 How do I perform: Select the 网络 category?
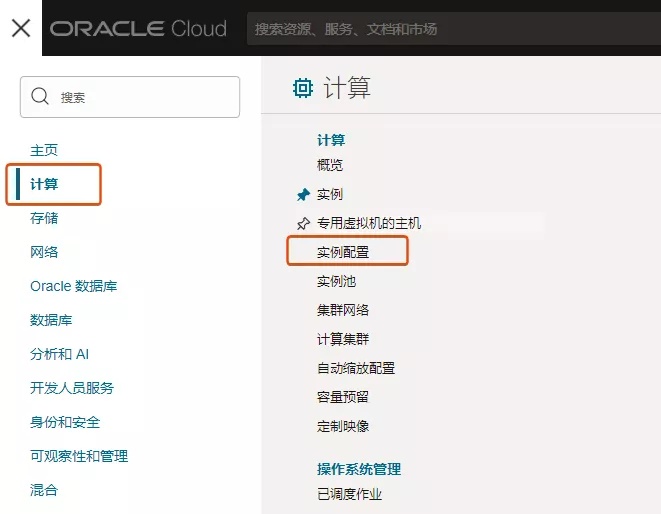click(x=44, y=252)
